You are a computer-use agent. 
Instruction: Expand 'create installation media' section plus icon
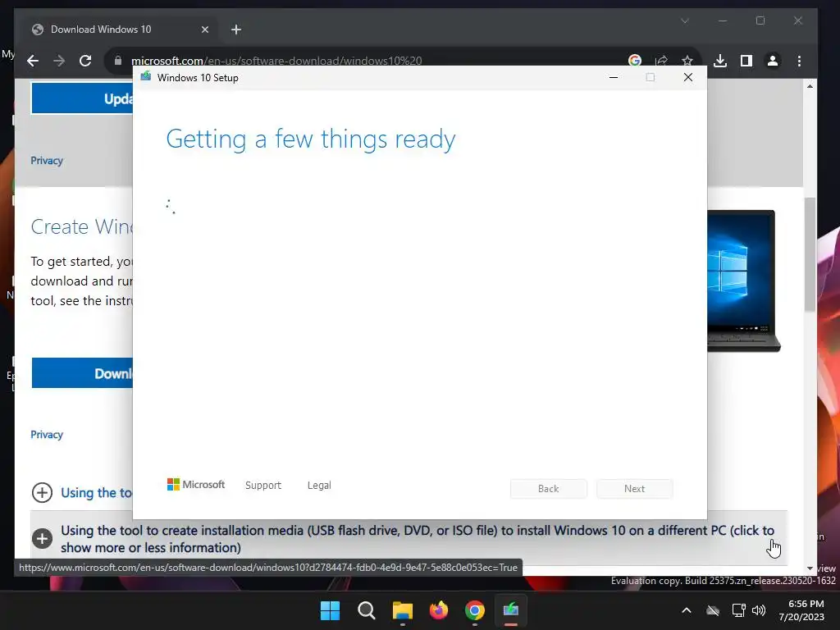click(43, 538)
